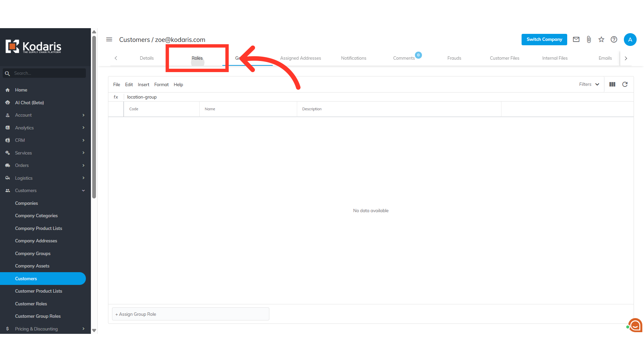Click the refresh grid icon
The image size is (644, 362).
click(625, 84)
